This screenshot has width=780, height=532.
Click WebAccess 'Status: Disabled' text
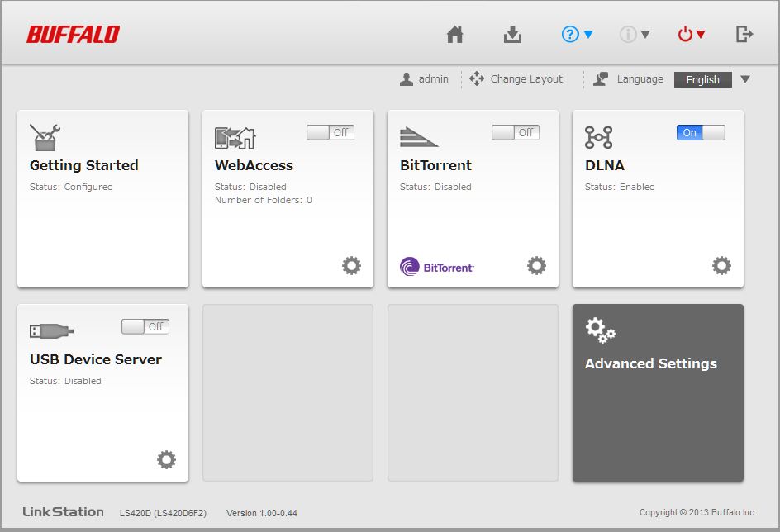point(250,187)
